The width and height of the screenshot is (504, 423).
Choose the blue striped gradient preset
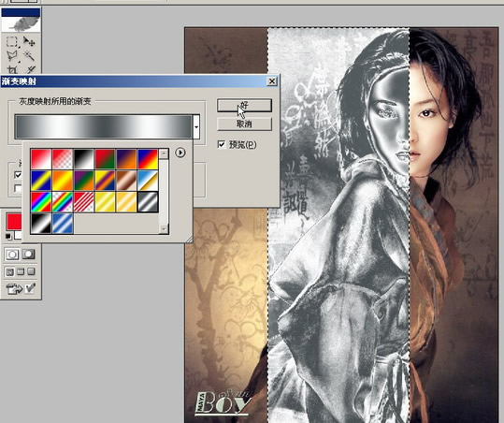pos(63,223)
